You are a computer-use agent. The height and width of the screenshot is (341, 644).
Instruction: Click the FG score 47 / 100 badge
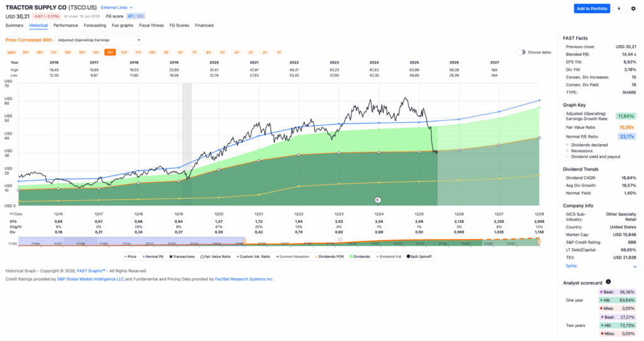pyautogui.click(x=136, y=16)
